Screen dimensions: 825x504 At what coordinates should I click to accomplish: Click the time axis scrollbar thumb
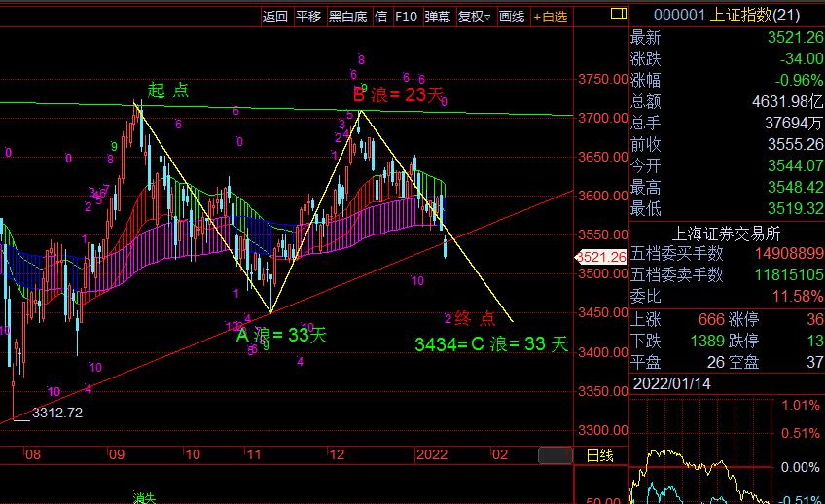click(556, 455)
